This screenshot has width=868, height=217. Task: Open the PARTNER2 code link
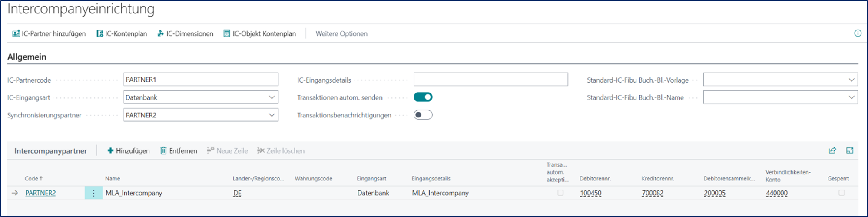[x=40, y=193]
